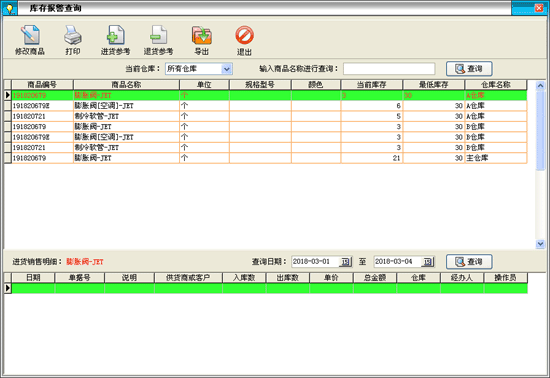Close the 库存报警查询 window
Viewport: 550px width, 378px height.
click(539, 8)
